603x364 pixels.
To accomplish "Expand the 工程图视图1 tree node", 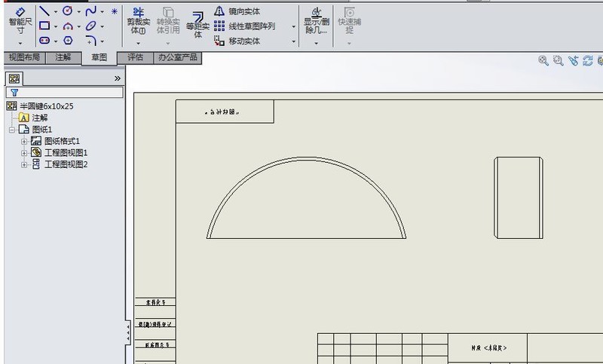I will (x=24, y=153).
